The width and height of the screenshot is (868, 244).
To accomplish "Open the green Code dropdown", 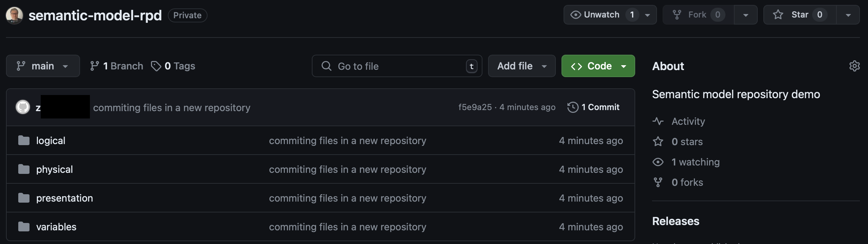I will tap(598, 66).
